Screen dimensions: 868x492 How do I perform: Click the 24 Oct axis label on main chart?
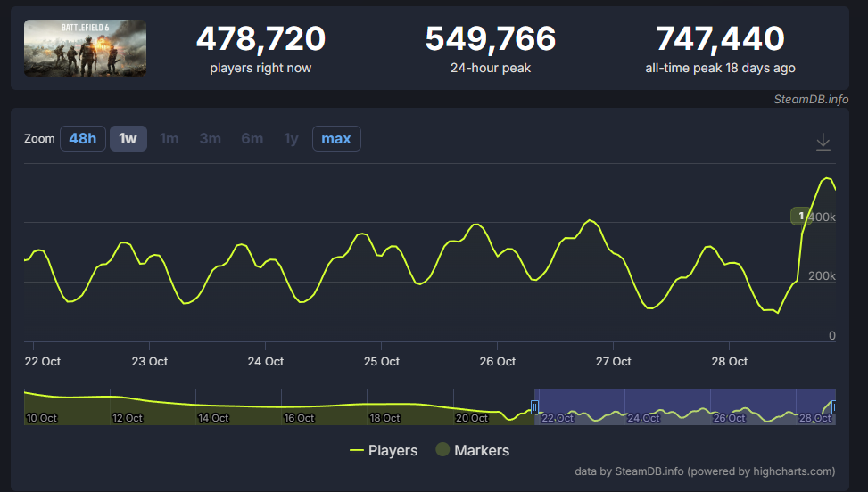(x=266, y=362)
